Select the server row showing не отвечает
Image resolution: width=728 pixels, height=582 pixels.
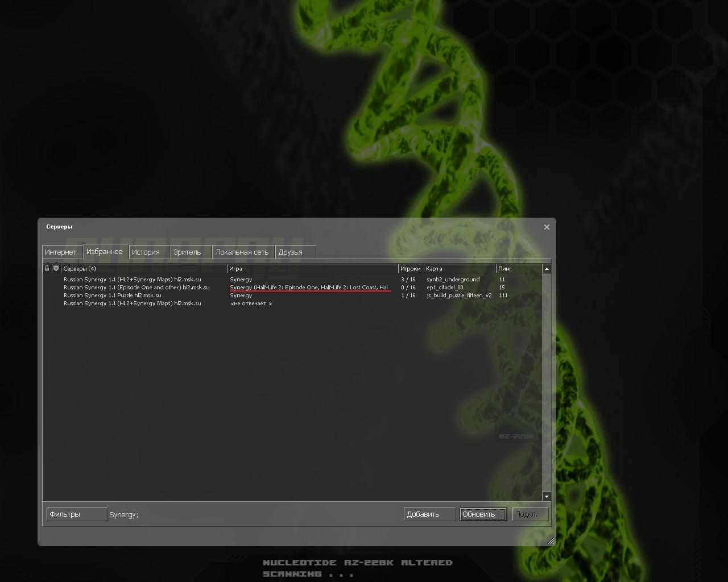pos(292,304)
